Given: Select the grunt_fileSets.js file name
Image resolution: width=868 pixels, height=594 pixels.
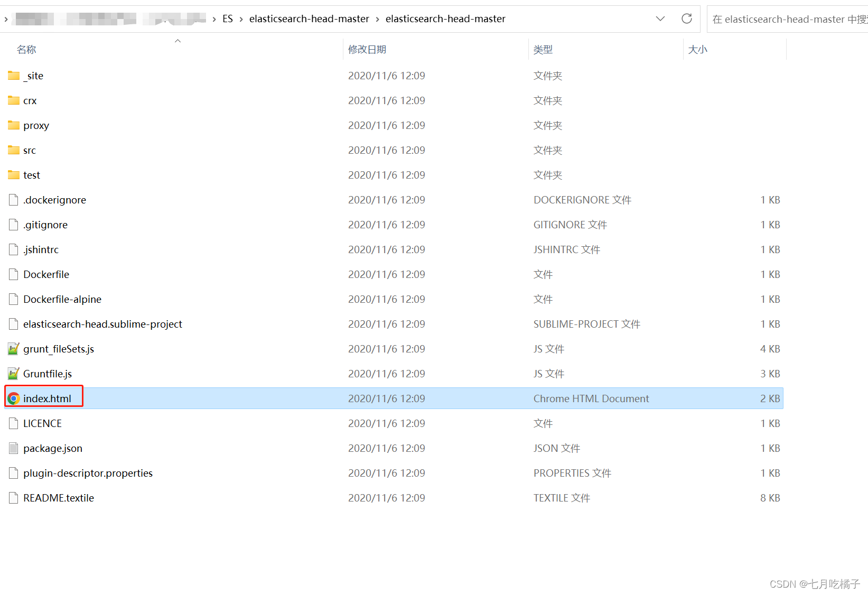Looking at the screenshot, I should click(x=59, y=349).
